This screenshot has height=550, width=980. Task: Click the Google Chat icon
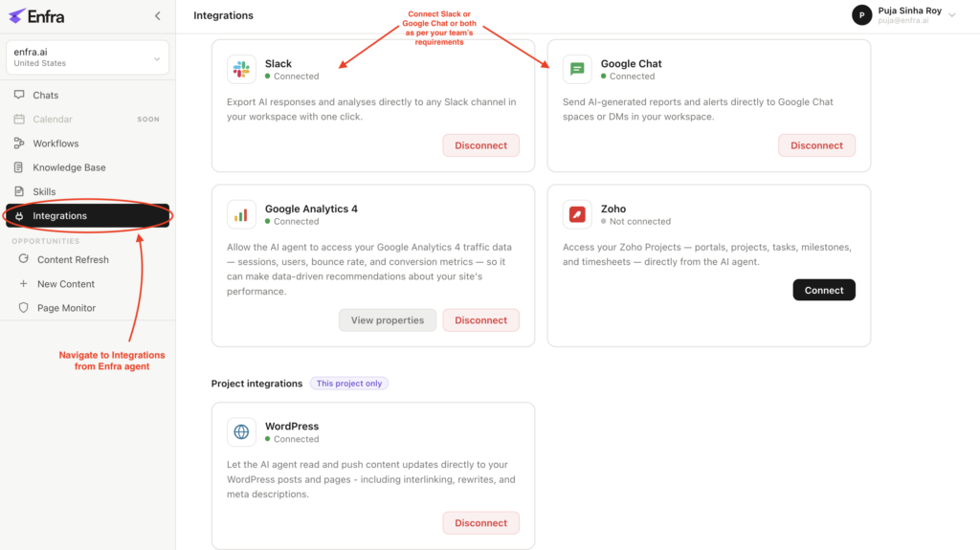[x=577, y=69]
